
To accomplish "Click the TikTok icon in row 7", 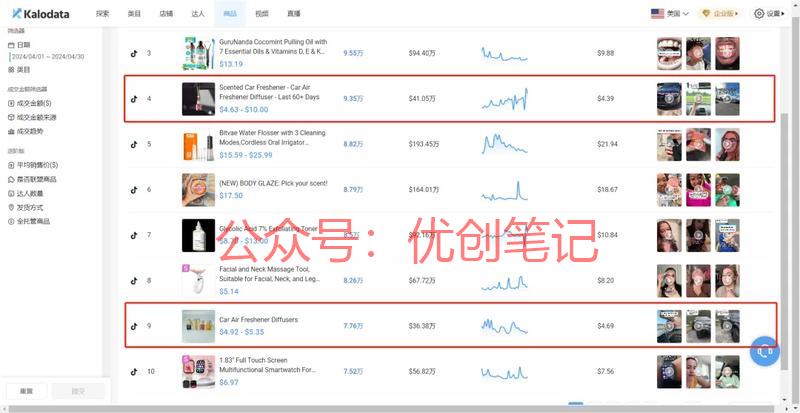I will click(134, 235).
